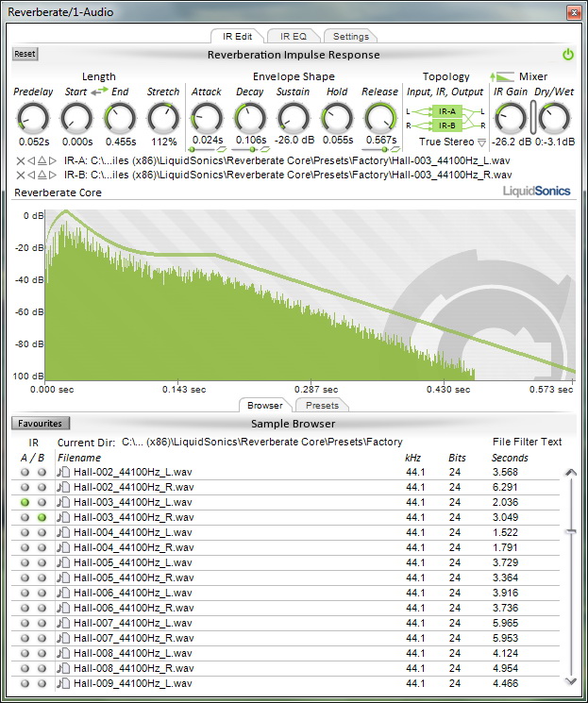Click the File Filter Text field
Screen dimensions: 588x703
pyautogui.click(x=527, y=442)
